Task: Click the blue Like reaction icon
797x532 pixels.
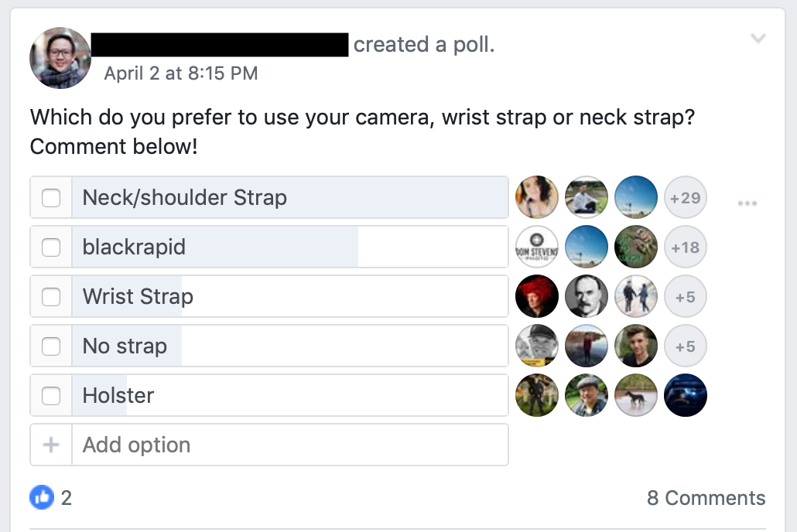Action: pyautogui.click(x=42, y=497)
